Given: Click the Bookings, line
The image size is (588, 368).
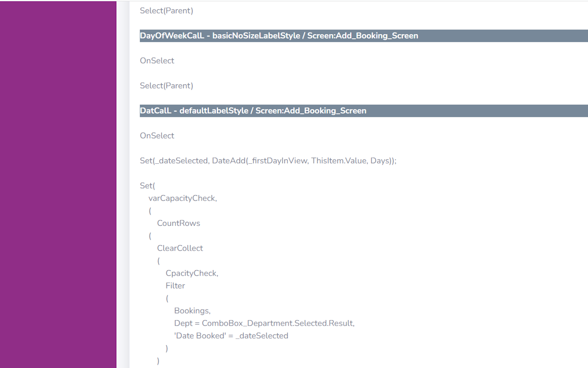Looking at the screenshot, I should tap(192, 311).
